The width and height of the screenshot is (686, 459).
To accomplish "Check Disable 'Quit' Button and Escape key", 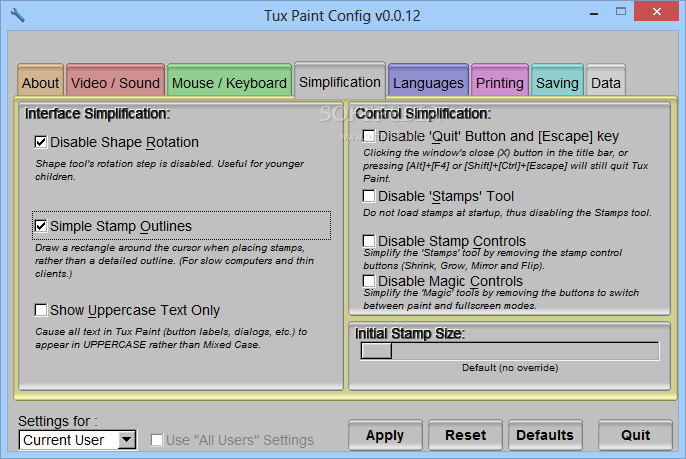I will (369, 136).
